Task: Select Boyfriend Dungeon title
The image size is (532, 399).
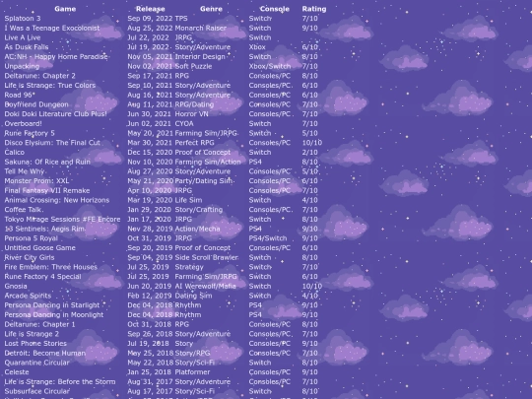Action: coord(36,104)
